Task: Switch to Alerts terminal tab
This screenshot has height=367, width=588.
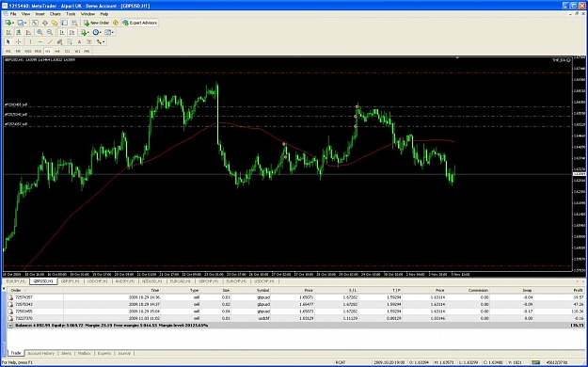Action: (x=66, y=353)
